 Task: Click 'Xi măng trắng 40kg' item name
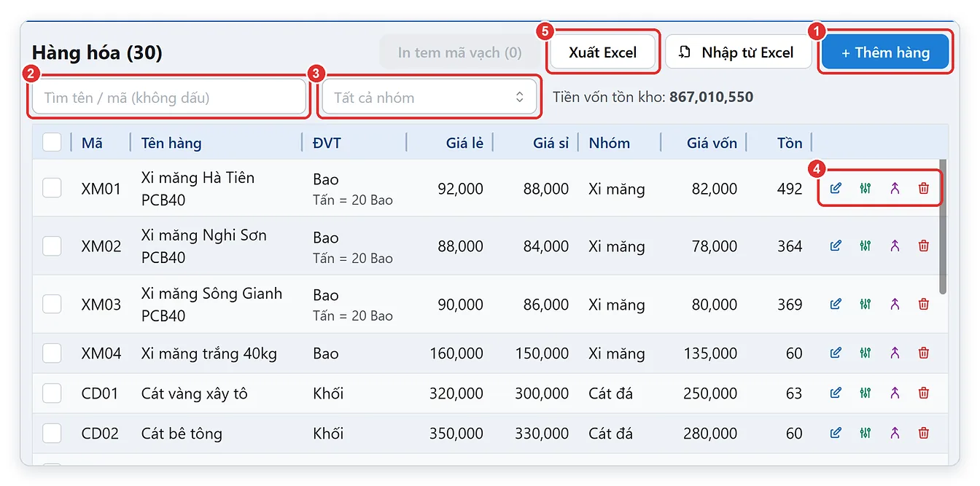click(x=209, y=353)
